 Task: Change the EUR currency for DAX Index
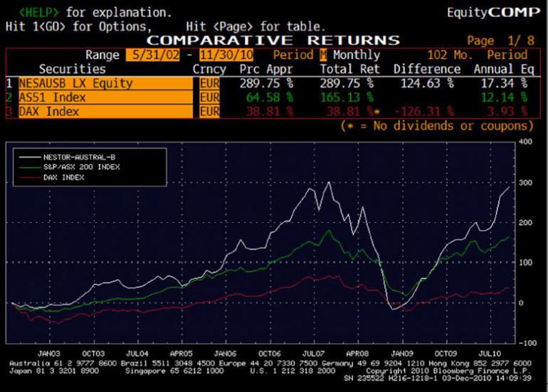pos(210,112)
